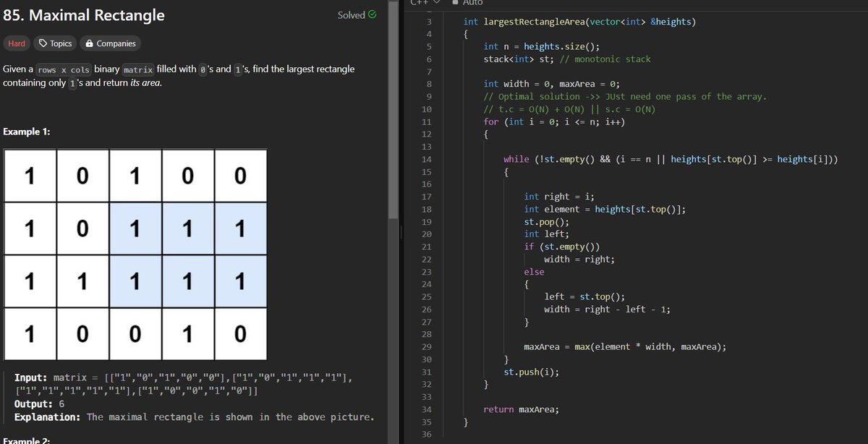Click the 'Example 1:' heading
The width and height of the screenshot is (868, 444).
click(x=27, y=132)
